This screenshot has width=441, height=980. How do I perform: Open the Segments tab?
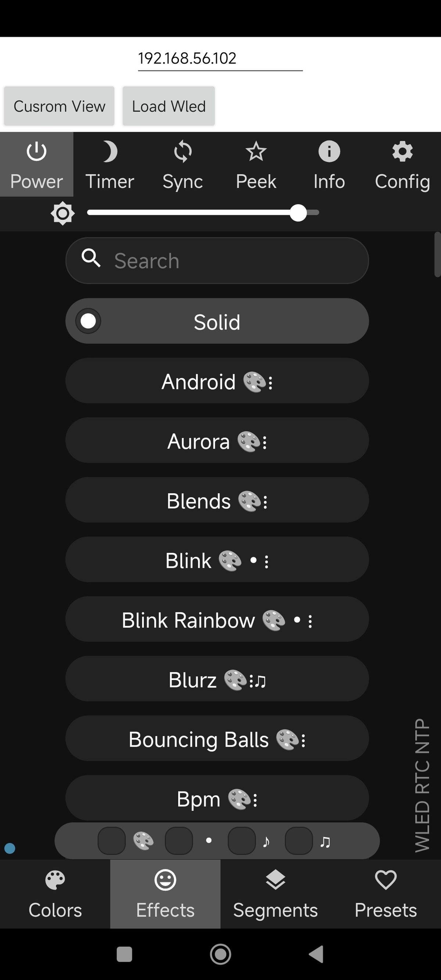coord(276,894)
